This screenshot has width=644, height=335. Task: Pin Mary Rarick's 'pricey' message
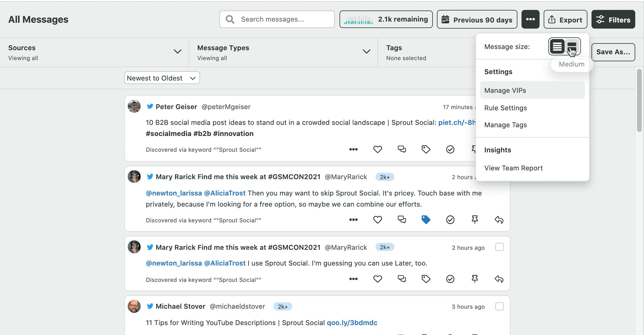pyautogui.click(x=475, y=219)
